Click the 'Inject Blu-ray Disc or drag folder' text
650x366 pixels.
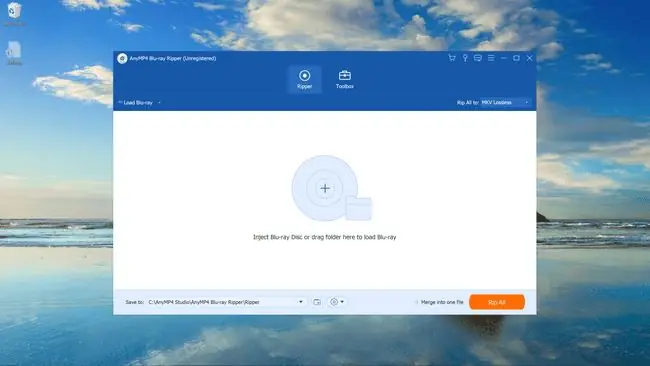[325, 237]
